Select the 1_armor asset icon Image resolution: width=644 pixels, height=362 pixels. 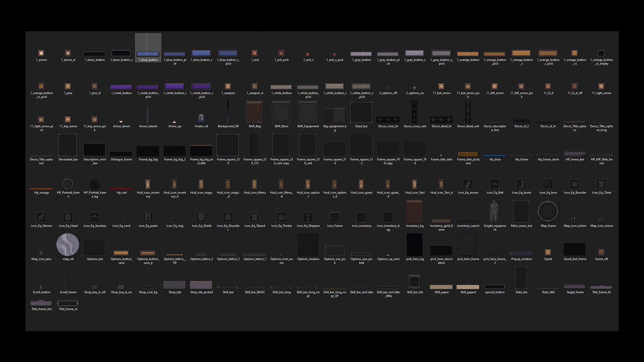(41, 53)
